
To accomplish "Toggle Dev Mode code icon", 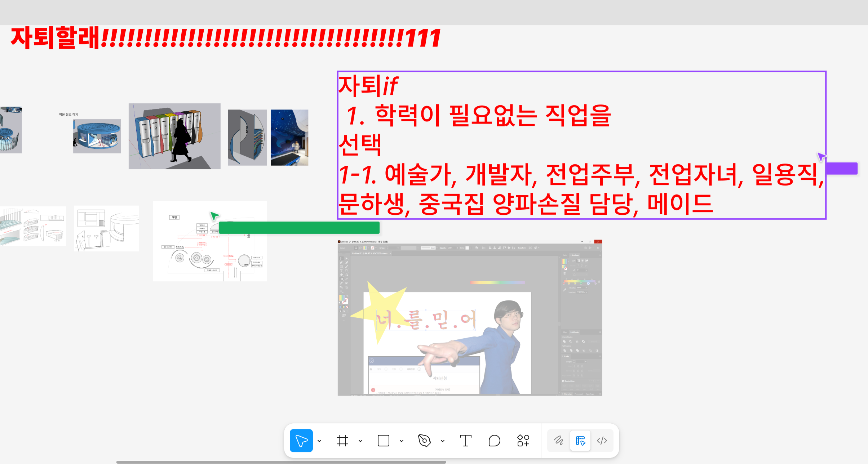I will [602, 440].
